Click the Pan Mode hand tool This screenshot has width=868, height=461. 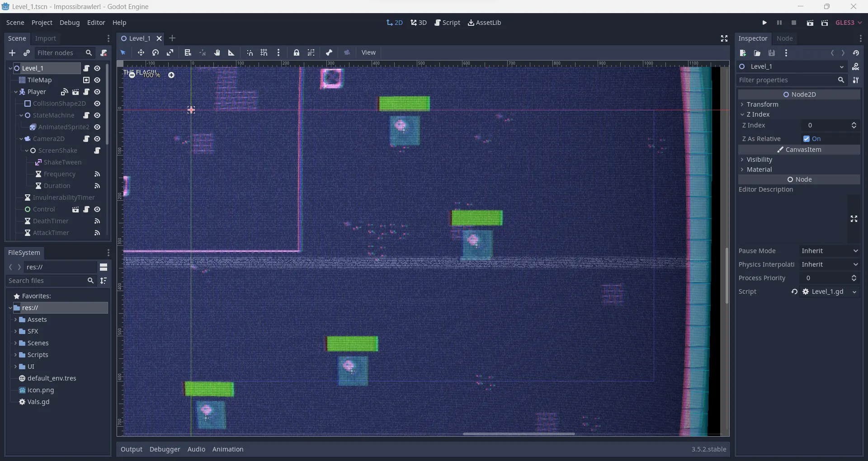pyautogui.click(x=217, y=53)
